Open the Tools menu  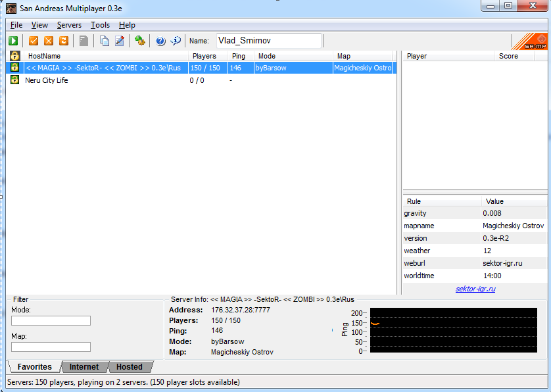101,25
